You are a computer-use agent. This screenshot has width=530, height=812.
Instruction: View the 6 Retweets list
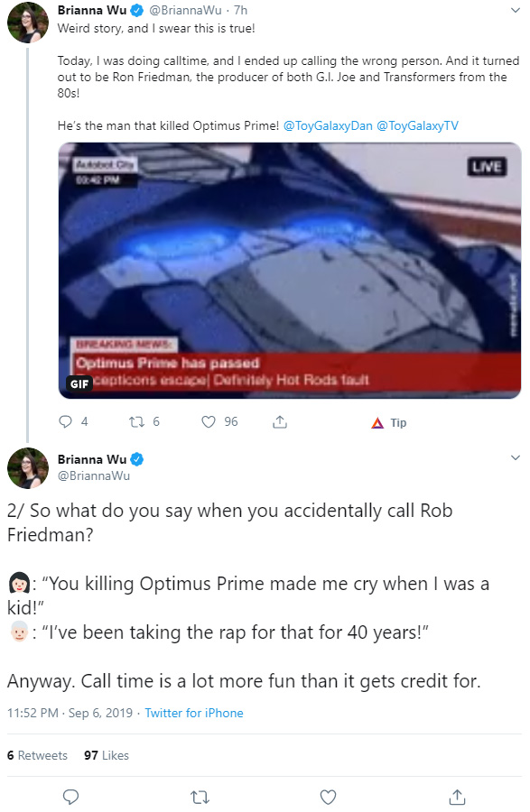point(37,755)
